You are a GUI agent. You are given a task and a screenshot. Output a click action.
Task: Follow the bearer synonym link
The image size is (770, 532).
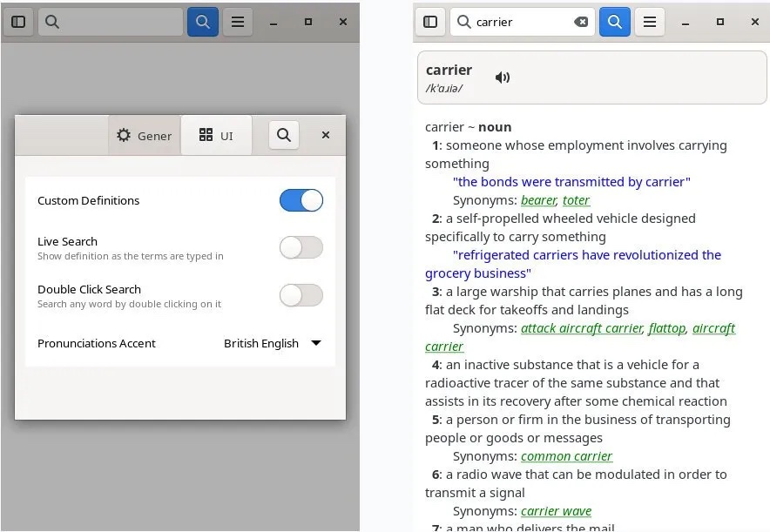click(x=538, y=200)
